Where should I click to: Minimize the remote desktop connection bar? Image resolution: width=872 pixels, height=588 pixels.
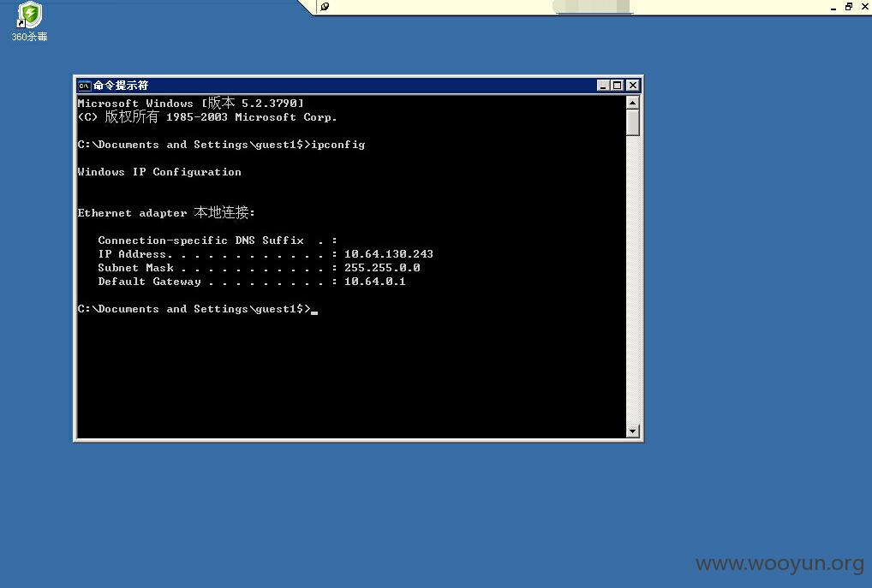point(833,7)
